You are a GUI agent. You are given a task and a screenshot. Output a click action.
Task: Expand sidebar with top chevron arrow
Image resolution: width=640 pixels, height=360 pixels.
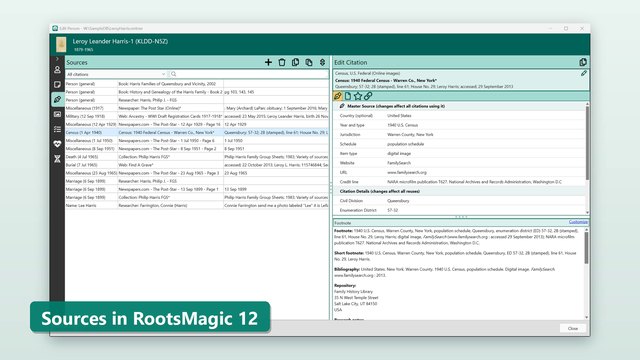pos(57,59)
